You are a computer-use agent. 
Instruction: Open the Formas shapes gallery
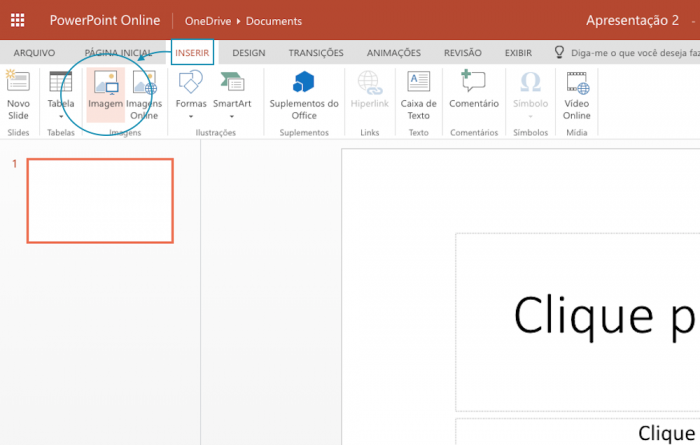[x=191, y=96]
